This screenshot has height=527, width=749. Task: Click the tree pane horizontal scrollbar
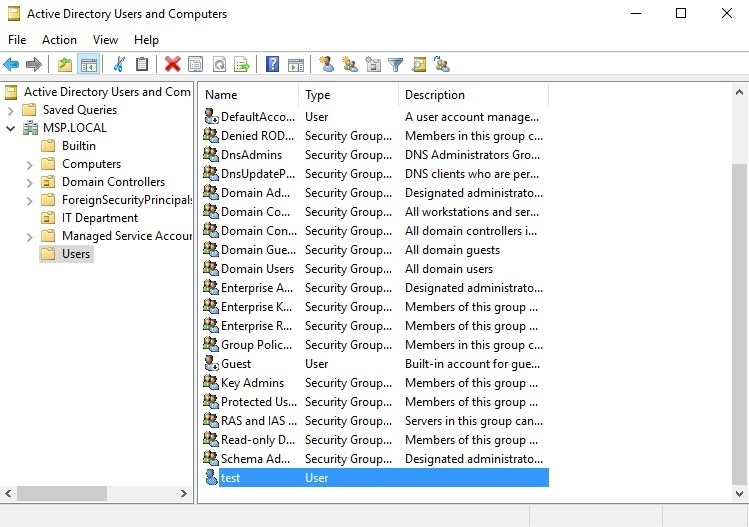[x=90, y=494]
